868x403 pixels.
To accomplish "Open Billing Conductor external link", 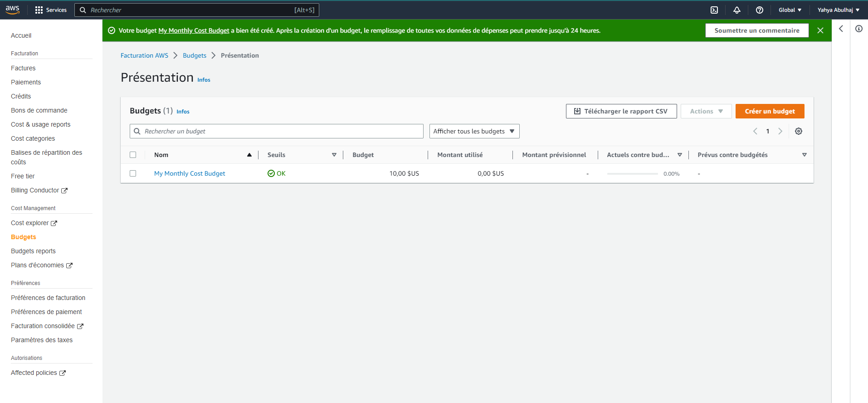I will point(39,190).
